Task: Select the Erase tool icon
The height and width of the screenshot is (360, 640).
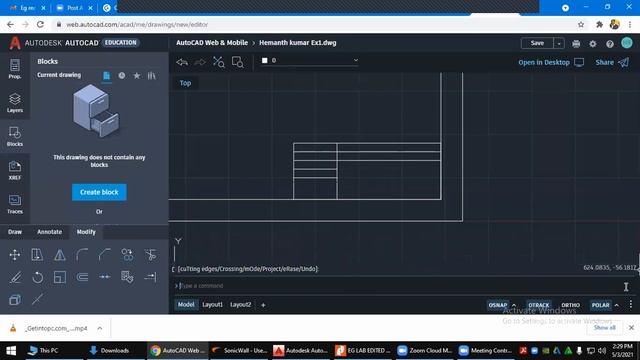Action: 15,277
